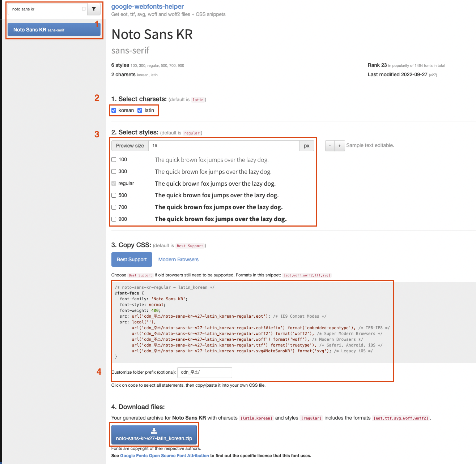The width and height of the screenshot is (476, 464).
Task: Click the 'Noto Sans KR' page heading
Action: (152, 34)
